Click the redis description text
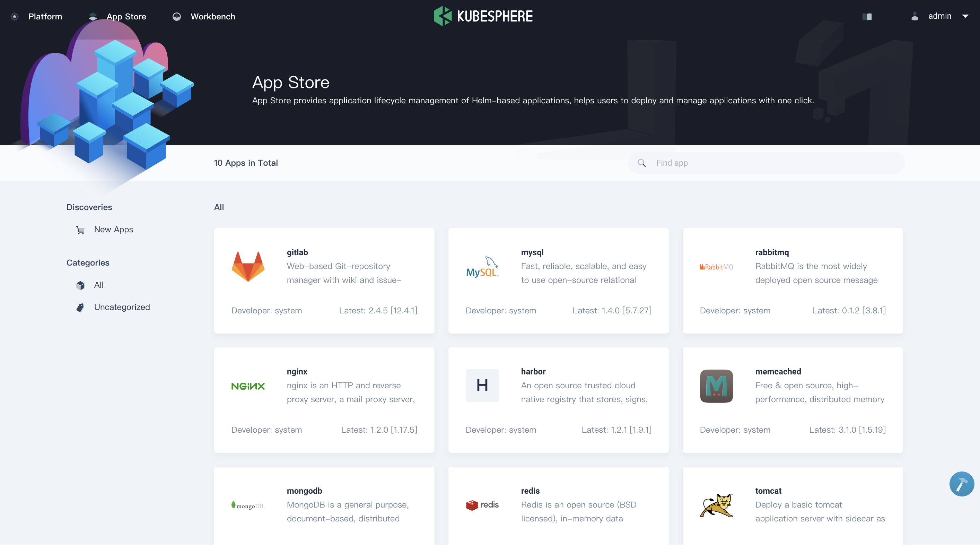This screenshot has width=980, height=545. 579,511
